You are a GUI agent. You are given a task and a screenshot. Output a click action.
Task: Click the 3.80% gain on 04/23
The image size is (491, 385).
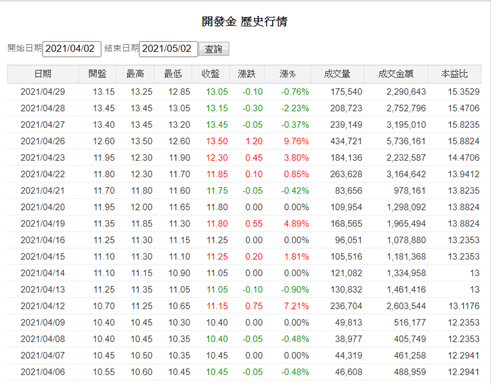(x=296, y=158)
